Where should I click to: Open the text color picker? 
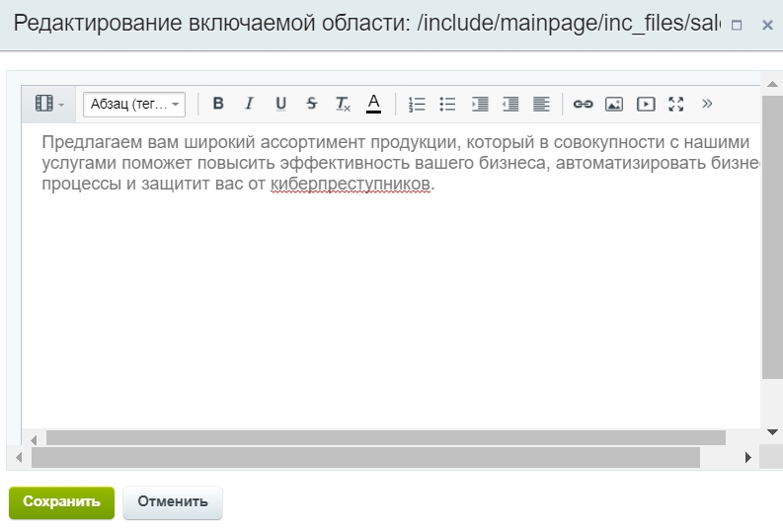coord(373,104)
